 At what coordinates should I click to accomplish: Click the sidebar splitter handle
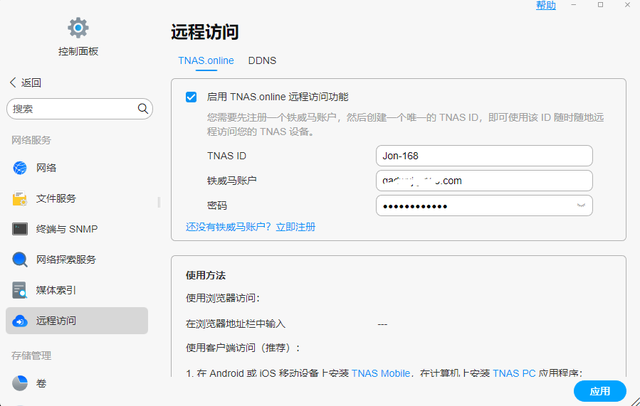(159, 202)
